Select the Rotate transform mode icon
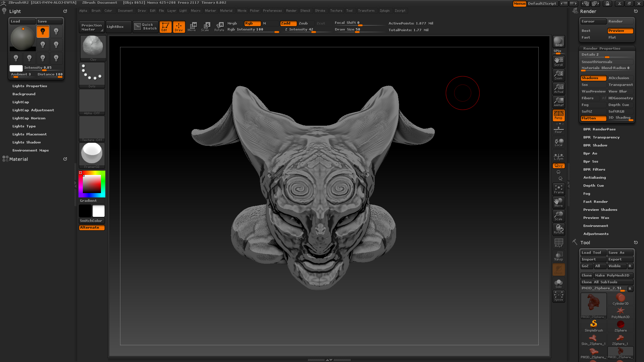Image resolution: width=644 pixels, height=362 pixels. pos(219,26)
